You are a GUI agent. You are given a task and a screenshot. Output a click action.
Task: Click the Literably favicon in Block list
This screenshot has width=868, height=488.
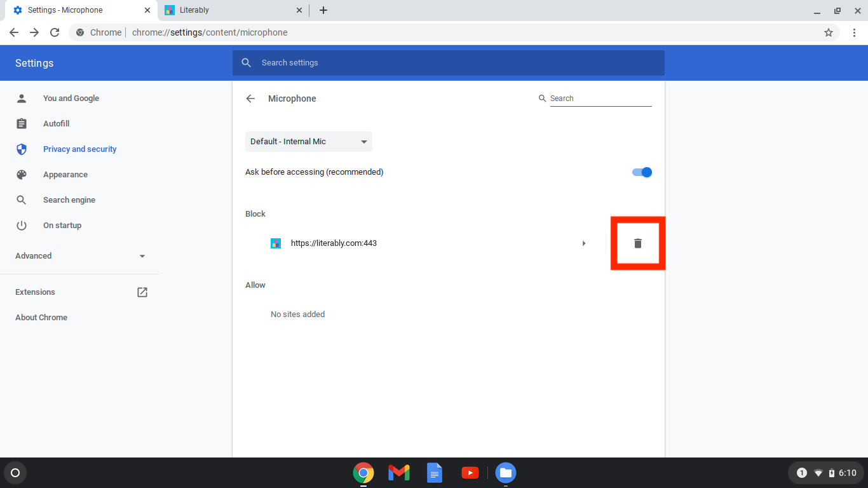[276, 243]
